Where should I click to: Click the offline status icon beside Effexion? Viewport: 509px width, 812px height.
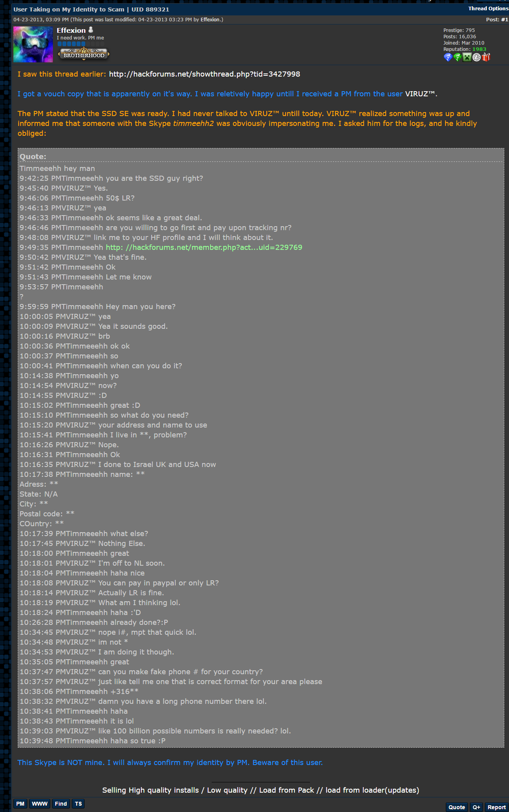click(x=91, y=30)
